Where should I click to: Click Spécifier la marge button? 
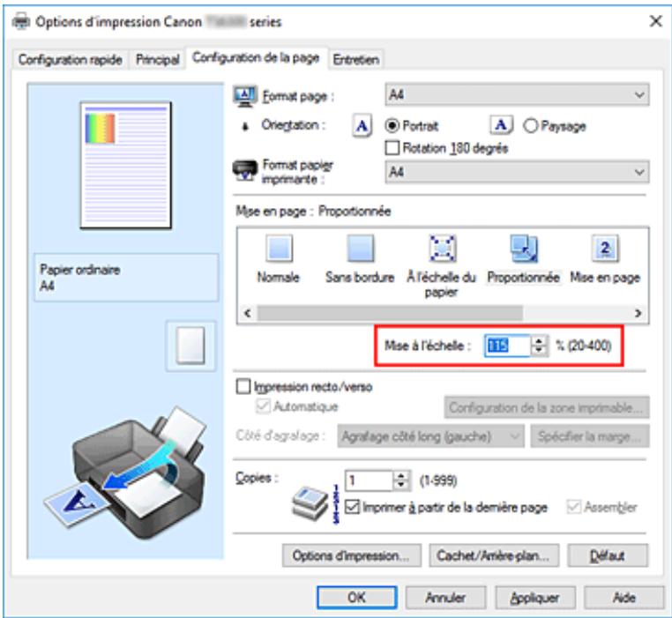(590, 436)
